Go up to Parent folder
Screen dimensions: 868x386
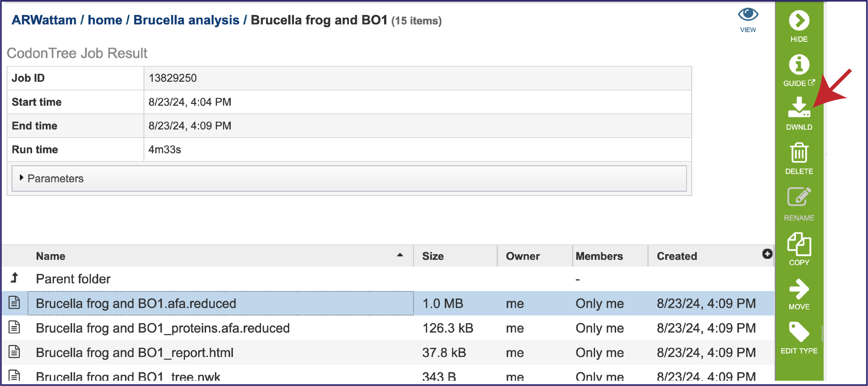(x=73, y=279)
